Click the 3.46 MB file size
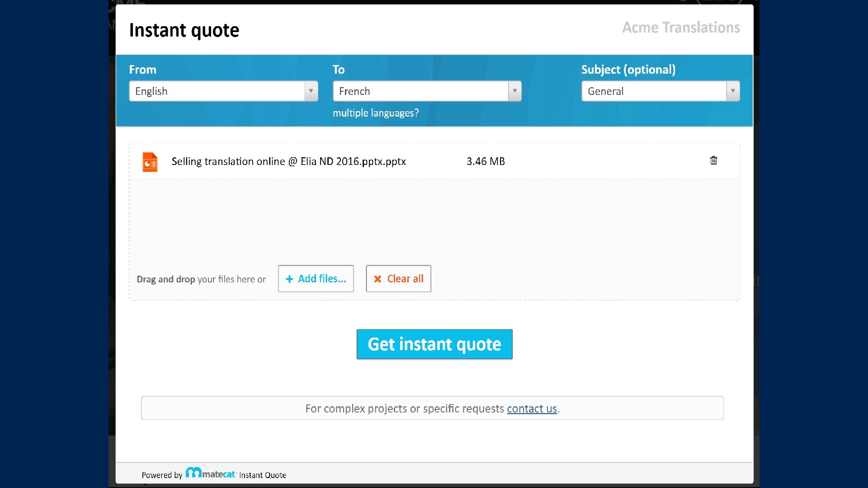The height and width of the screenshot is (488, 868). [x=486, y=161]
